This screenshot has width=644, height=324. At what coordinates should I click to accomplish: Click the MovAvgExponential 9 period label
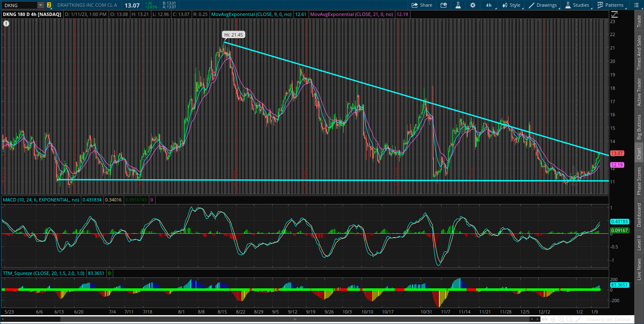252,14
